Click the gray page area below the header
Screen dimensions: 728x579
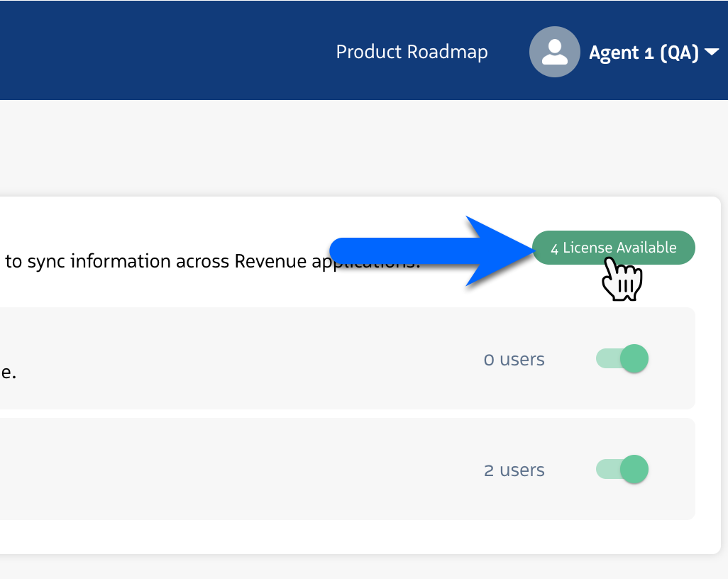(x=284, y=149)
